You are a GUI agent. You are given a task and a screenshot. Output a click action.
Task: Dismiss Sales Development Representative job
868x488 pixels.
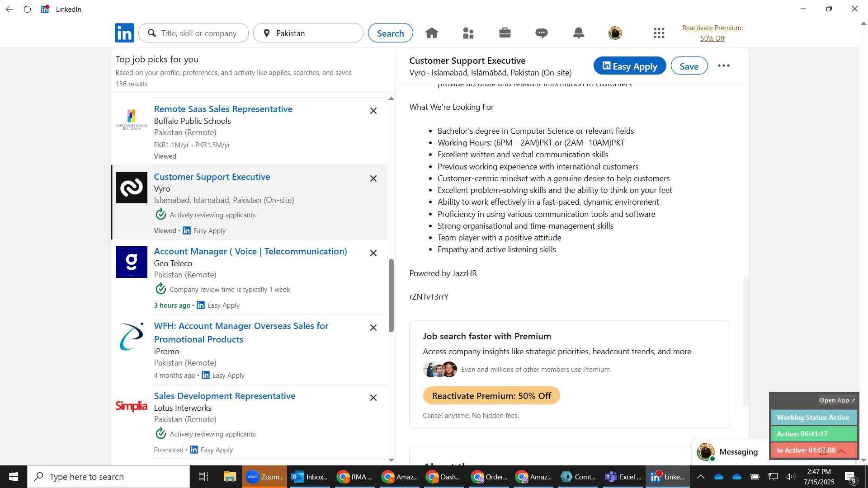click(x=373, y=398)
